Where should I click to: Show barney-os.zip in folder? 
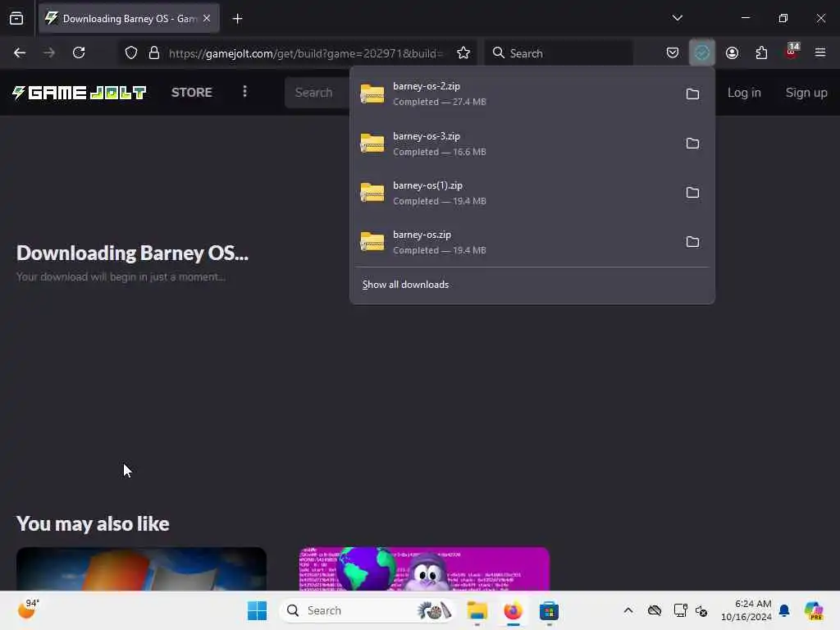[x=692, y=242]
